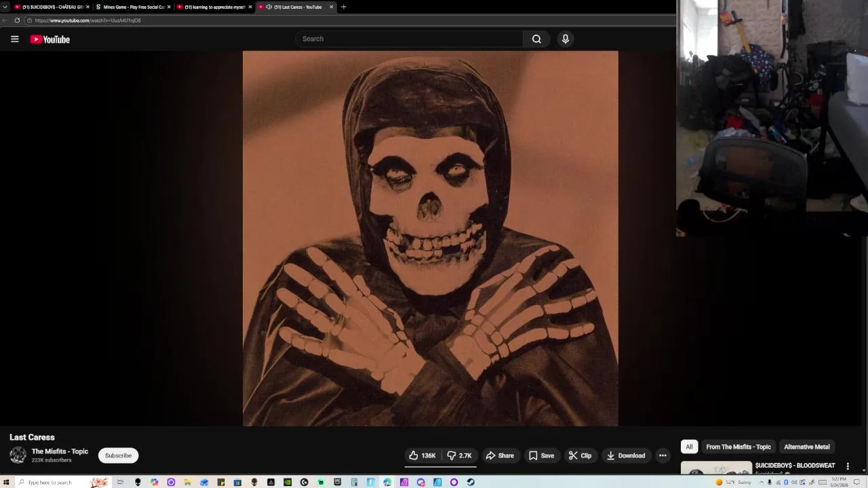Image resolution: width=868 pixels, height=488 pixels.
Task: Open Task View on the taskbar
Action: click(x=120, y=482)
